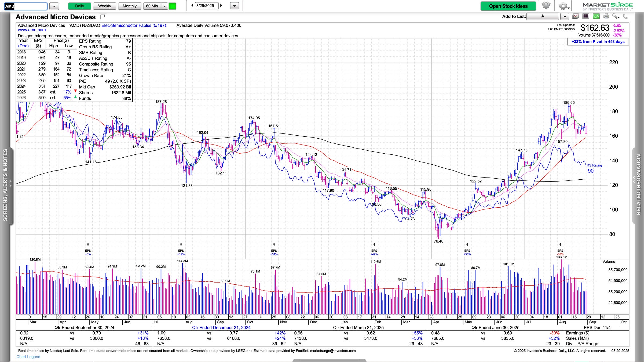Step to the next date arrow
This screenshot has height=362, width=644.
pyautogui.click(x=221, y=5)
